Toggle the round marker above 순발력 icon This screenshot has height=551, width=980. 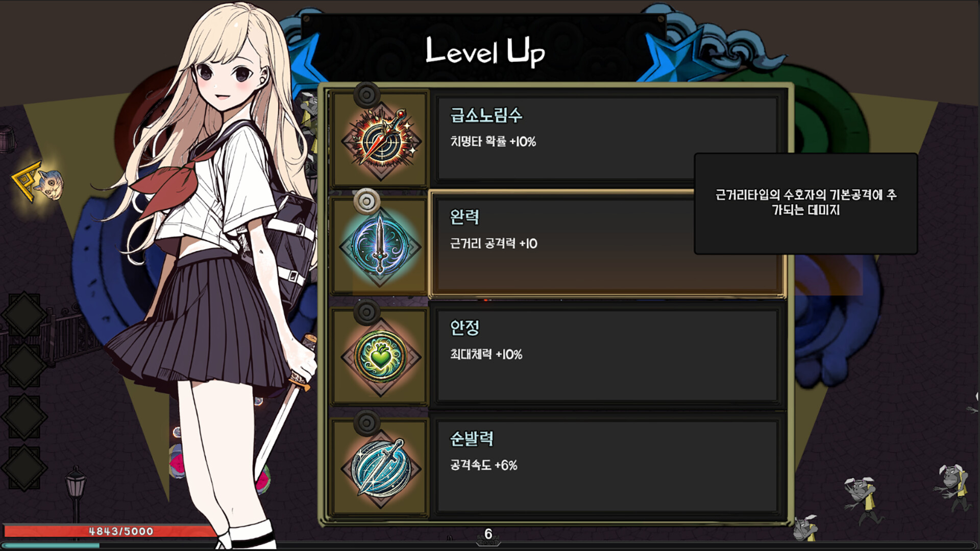click(366, 422)
